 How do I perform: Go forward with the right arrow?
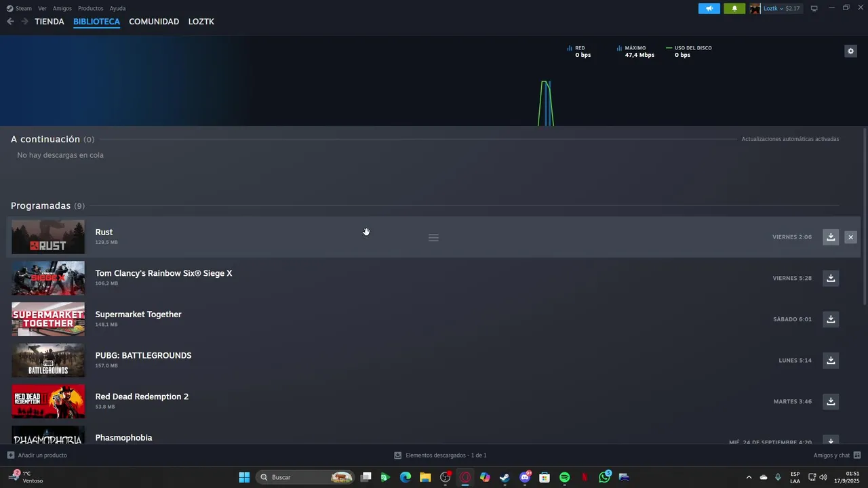pos(24,22)
